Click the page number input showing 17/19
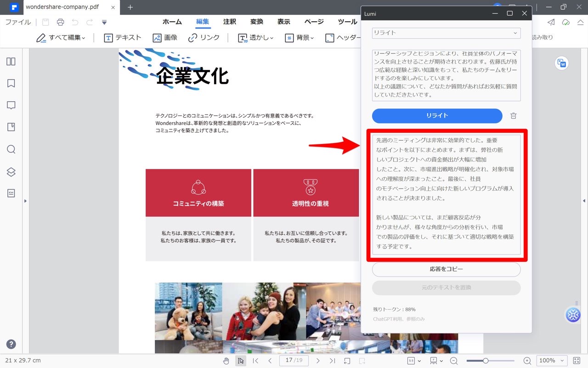Viewport: 588px width, 368px height. [x=294, y=361]
